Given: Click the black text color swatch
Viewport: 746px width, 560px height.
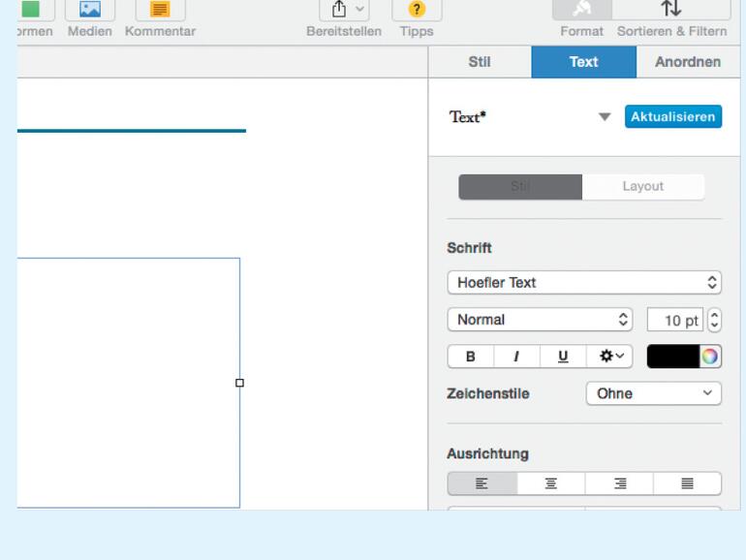Looking at the screenshot, I should [673, 357].
